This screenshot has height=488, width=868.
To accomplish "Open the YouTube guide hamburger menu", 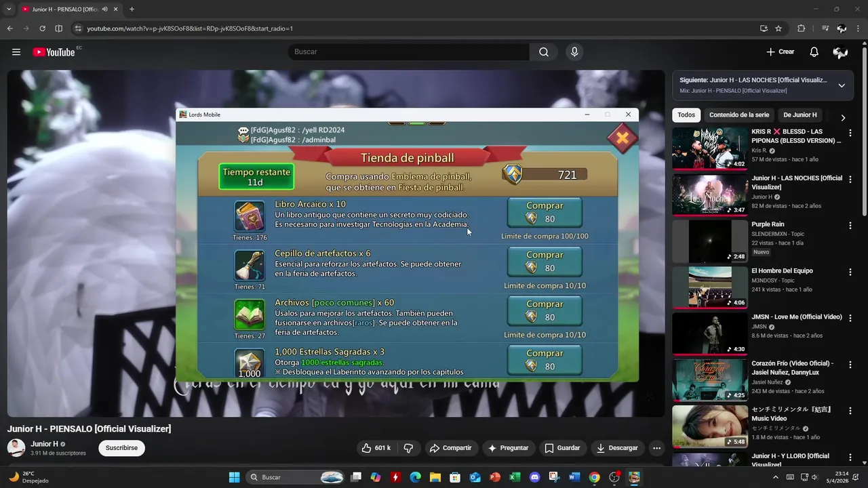I will click(x=16, y=52).
